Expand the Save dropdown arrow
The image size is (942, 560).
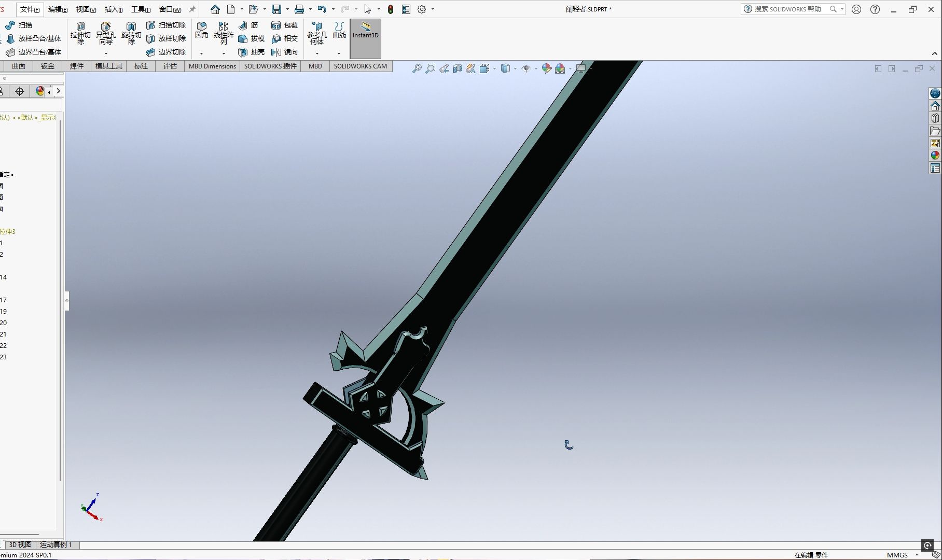click(x=287, y=9)
